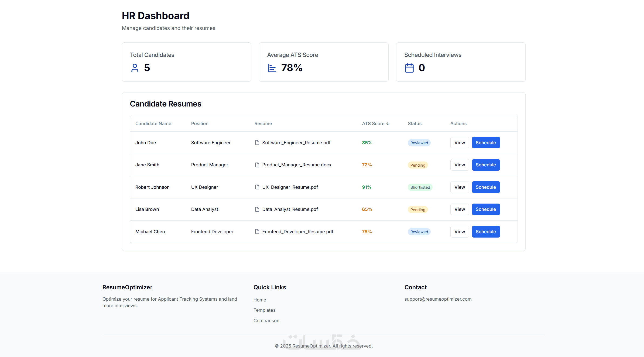Screen dimensions: 644x357
Task: Open the Comparison footer link
Action: pyautogui.click(x=266, y=321)
